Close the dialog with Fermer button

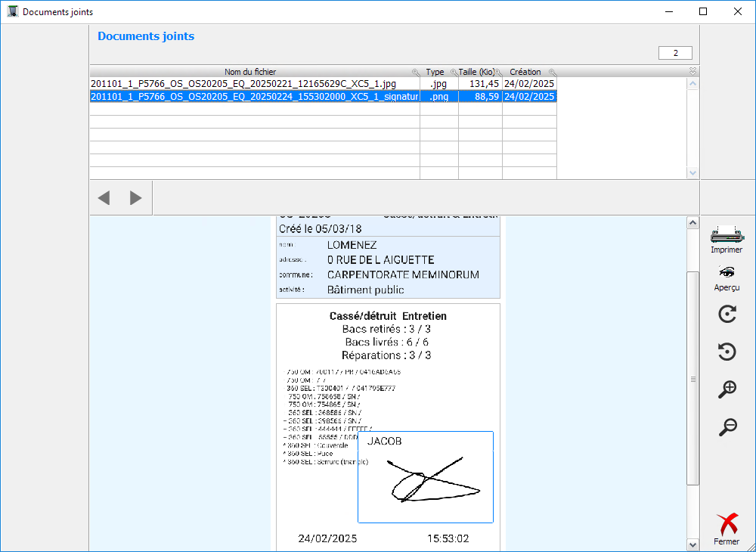pos(727,529)
